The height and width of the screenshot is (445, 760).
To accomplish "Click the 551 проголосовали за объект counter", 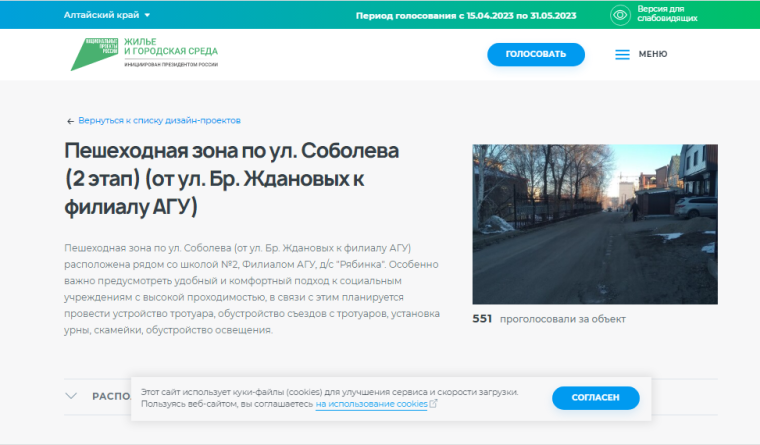I will (549, 319).
